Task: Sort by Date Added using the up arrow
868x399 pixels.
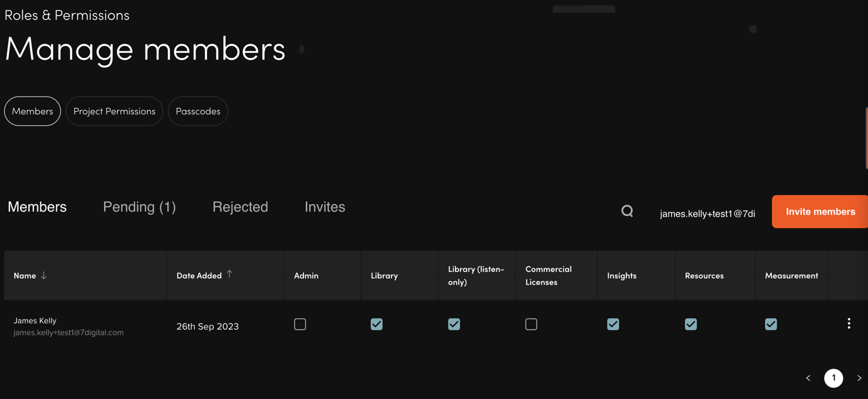Action: tap(230, 274)
